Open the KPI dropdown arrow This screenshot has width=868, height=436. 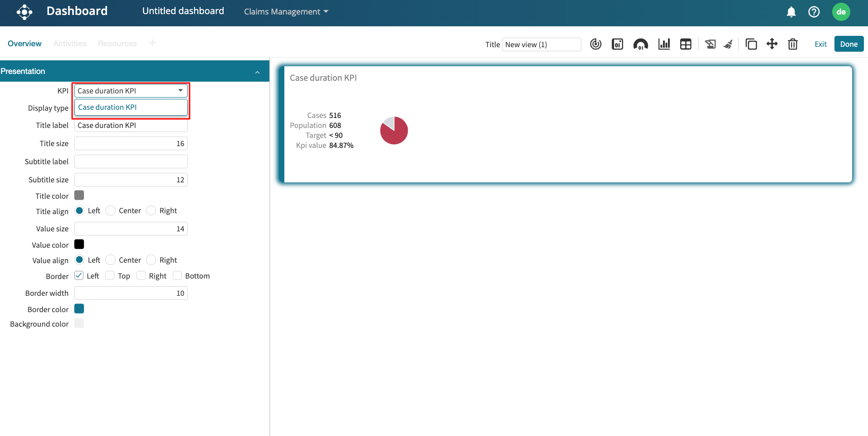point(180,91)
